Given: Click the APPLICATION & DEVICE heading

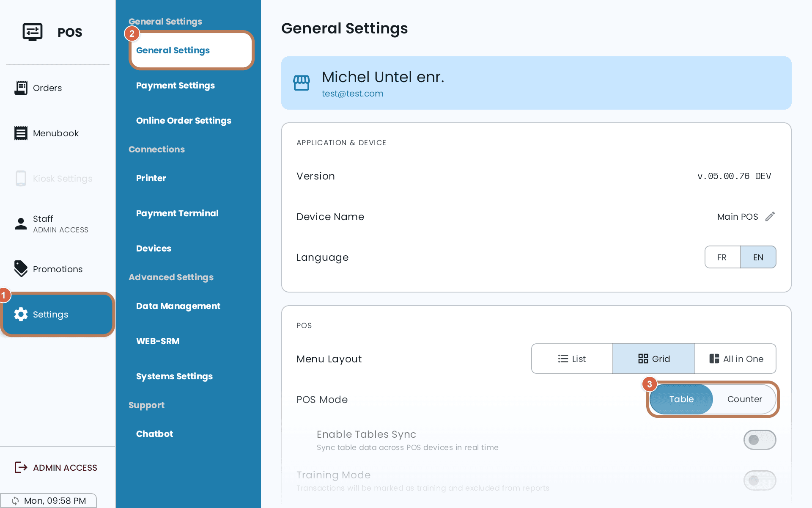Looking at the screenshot, I should (341, 142).
